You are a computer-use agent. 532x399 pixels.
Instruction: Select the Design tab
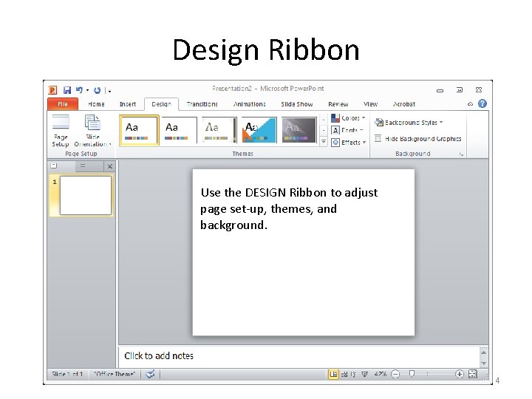click(162, 104)
